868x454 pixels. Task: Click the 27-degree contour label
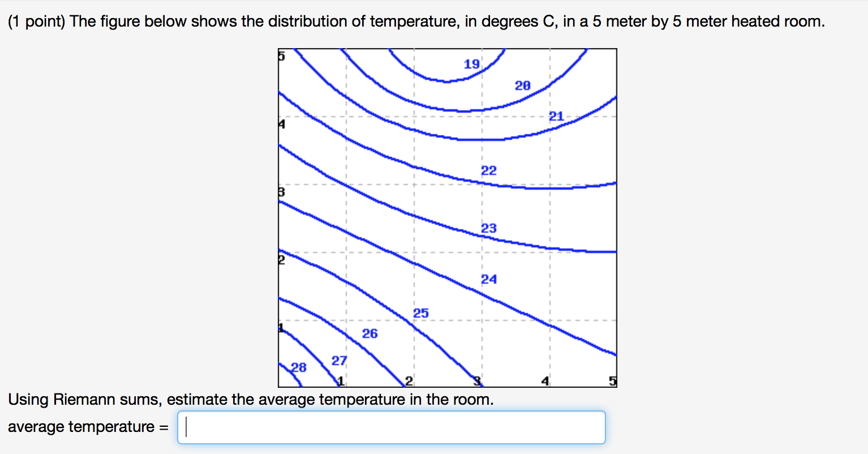pyautogui.click(x=340, y=359)
